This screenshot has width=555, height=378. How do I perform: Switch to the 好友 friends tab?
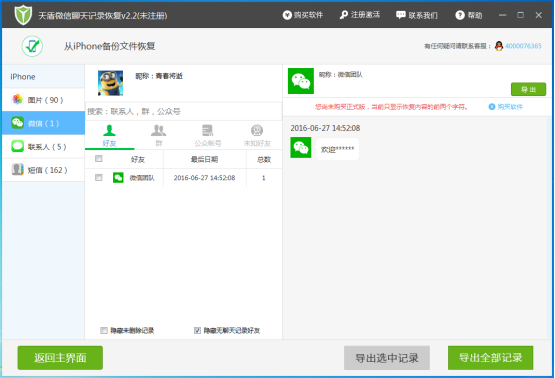(109, 136)
